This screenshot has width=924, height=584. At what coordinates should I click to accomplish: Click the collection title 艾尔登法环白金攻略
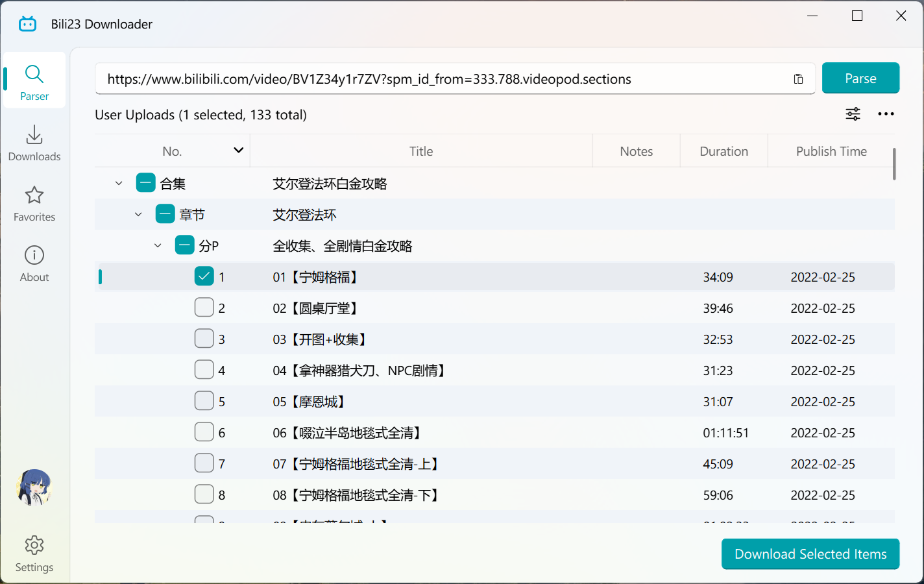point(330,184)
